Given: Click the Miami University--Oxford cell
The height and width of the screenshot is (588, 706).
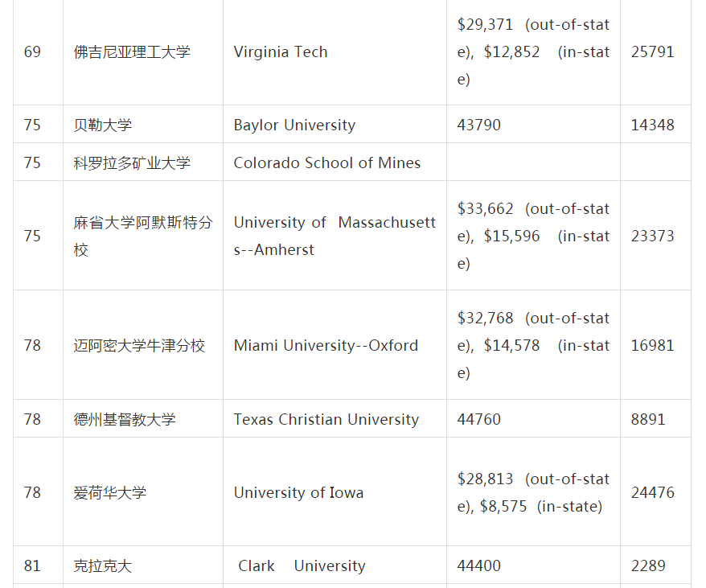Looking at the screenshot, I should [x=326, y=345].
